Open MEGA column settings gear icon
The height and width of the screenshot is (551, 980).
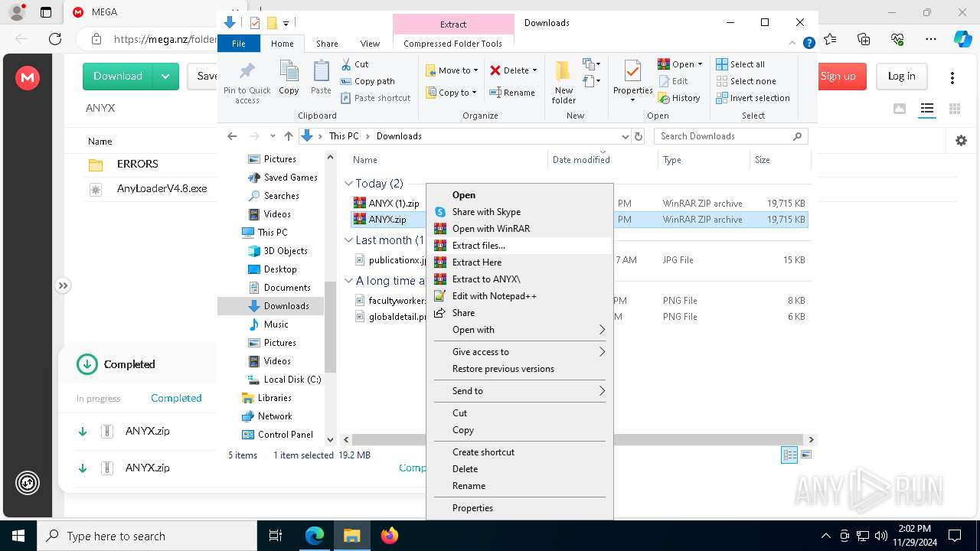pyautogui.click(x=961, y=141)
